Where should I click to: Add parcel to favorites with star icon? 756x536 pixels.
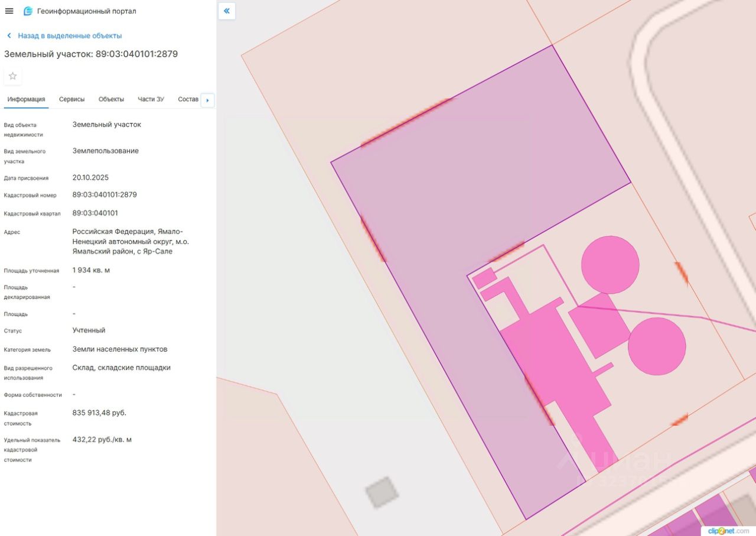point(13,76)
